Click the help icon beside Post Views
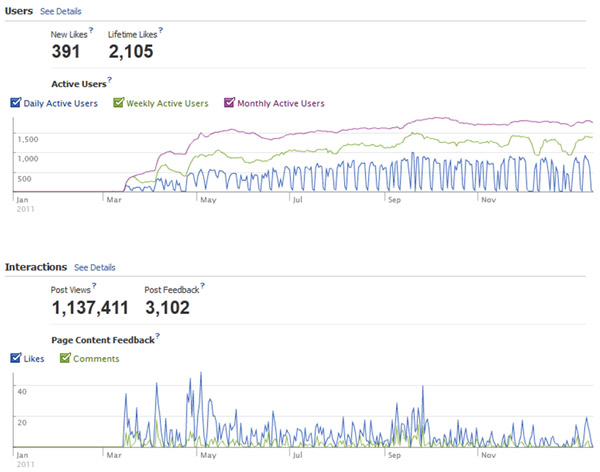The image size is (600, 472). point(96,287)
